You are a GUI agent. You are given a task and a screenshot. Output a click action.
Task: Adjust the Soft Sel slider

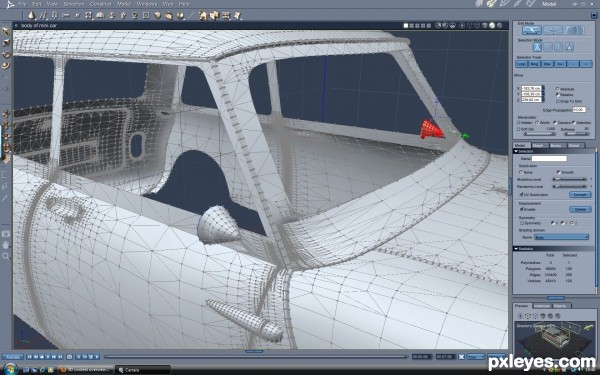[x=540, y=134]
